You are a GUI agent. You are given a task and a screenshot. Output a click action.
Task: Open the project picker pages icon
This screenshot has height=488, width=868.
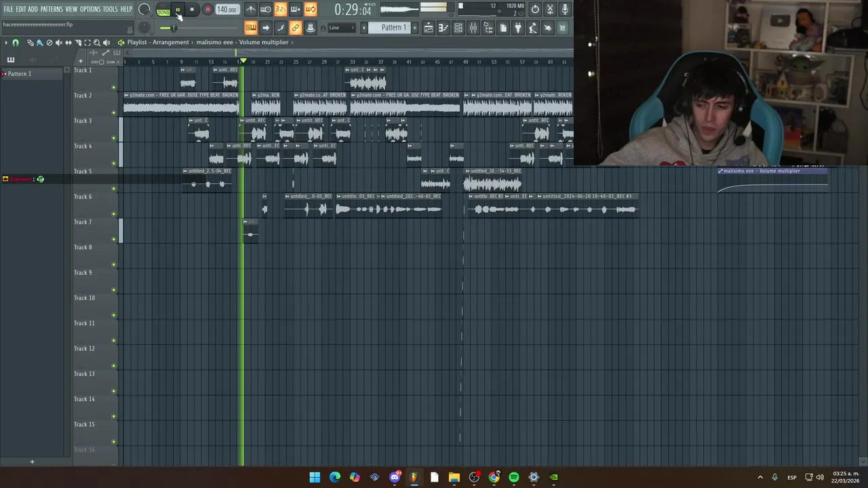pos(503,28)
